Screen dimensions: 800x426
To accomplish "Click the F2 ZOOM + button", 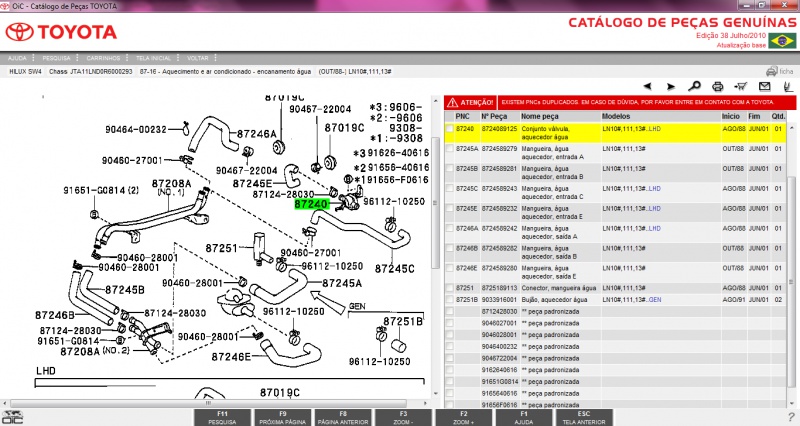I will pos(463,417).
